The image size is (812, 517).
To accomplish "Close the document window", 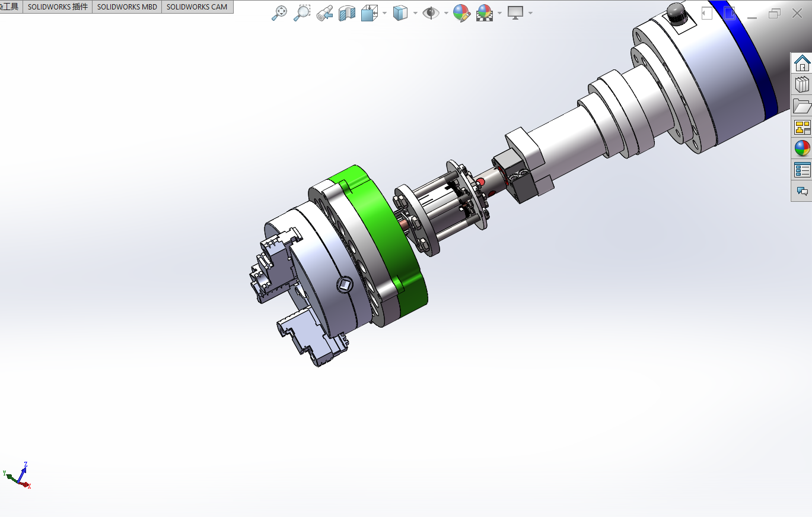I will point(797,14).
